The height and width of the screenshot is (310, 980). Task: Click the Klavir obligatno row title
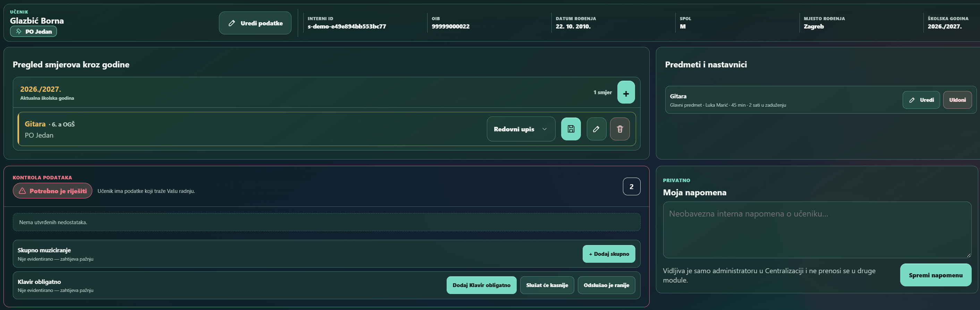point(39,282)
